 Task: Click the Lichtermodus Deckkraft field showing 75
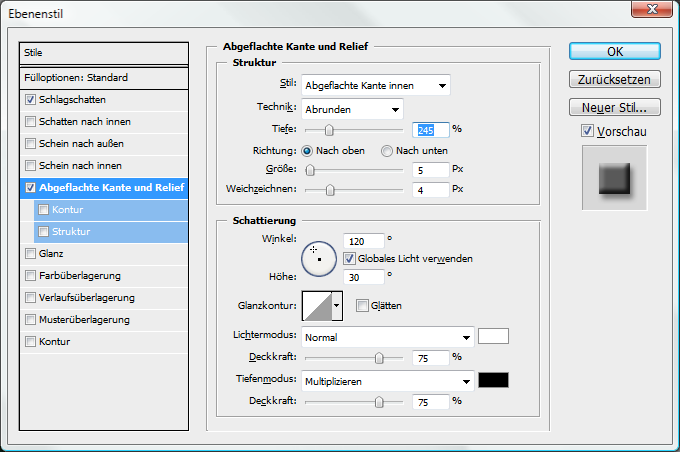pyautogui.click(x=431, y=358)
